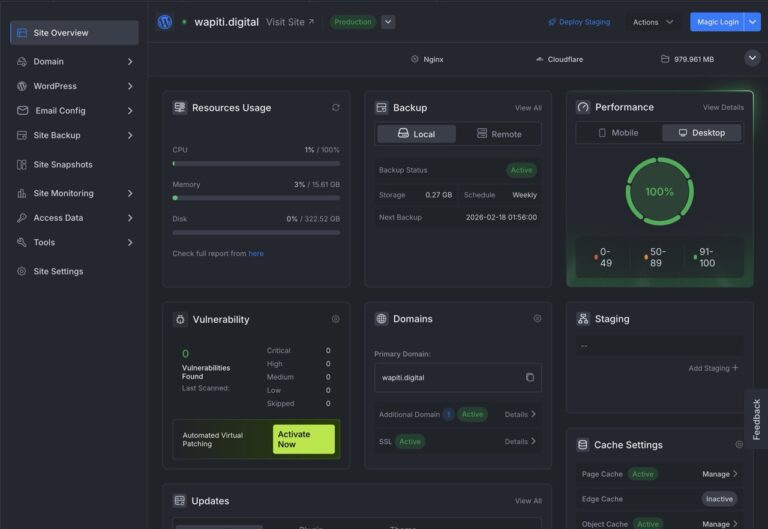Screen dimensions: 768x529
Task: Click the Deploy Staging link
Action: [579, 22]
